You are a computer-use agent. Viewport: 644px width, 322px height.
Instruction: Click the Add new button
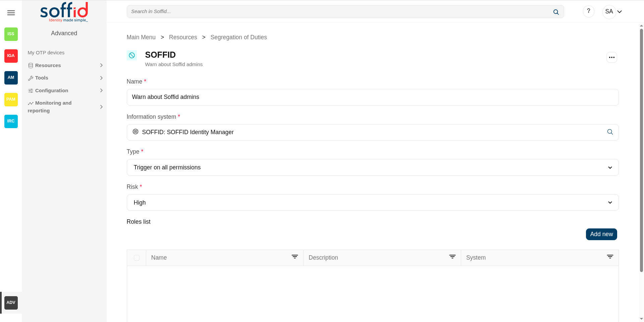pyautogui.click(x=601, y=234)
